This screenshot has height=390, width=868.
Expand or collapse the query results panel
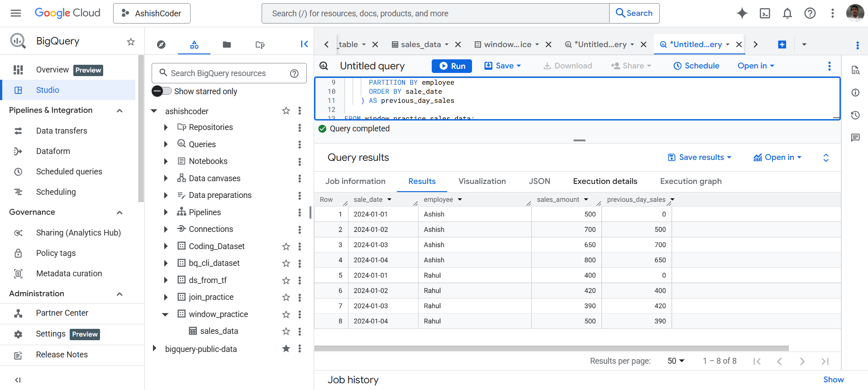coord(826,158)
